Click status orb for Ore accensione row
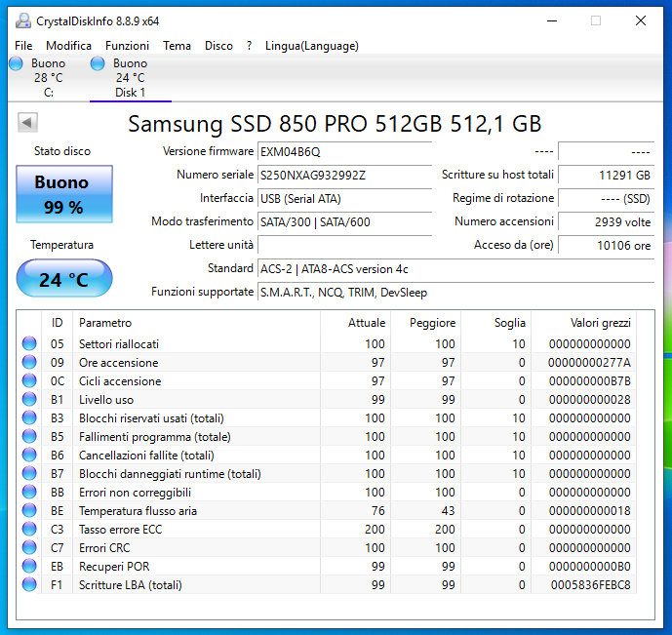The height and width of the screenshot is (635, 672). [29, 362]
